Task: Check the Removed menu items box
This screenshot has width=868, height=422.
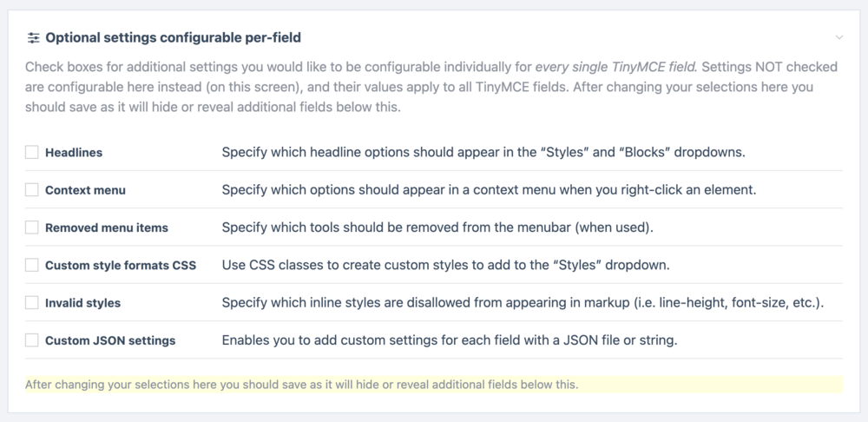Action: click(32, 227)
